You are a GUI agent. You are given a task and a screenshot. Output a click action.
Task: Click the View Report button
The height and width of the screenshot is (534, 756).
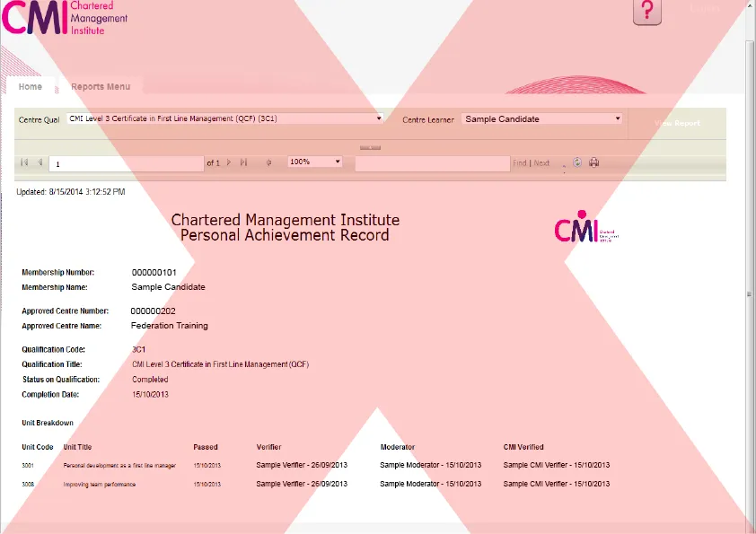[x=677, y=123]
